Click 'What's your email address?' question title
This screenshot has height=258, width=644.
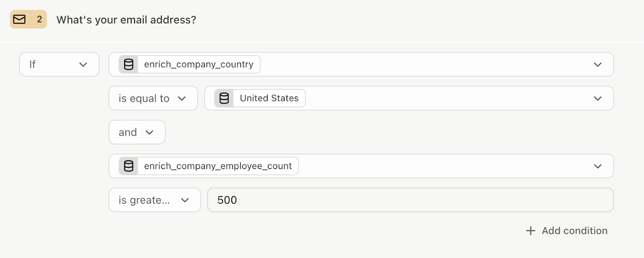[126, 20]
